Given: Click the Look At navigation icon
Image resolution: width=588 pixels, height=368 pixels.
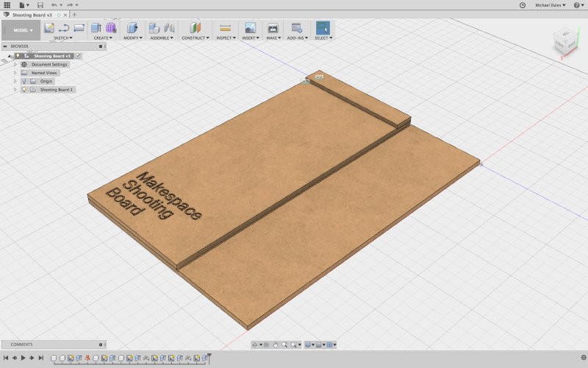Looking at the screenshot, I should [x=266, y=344].
